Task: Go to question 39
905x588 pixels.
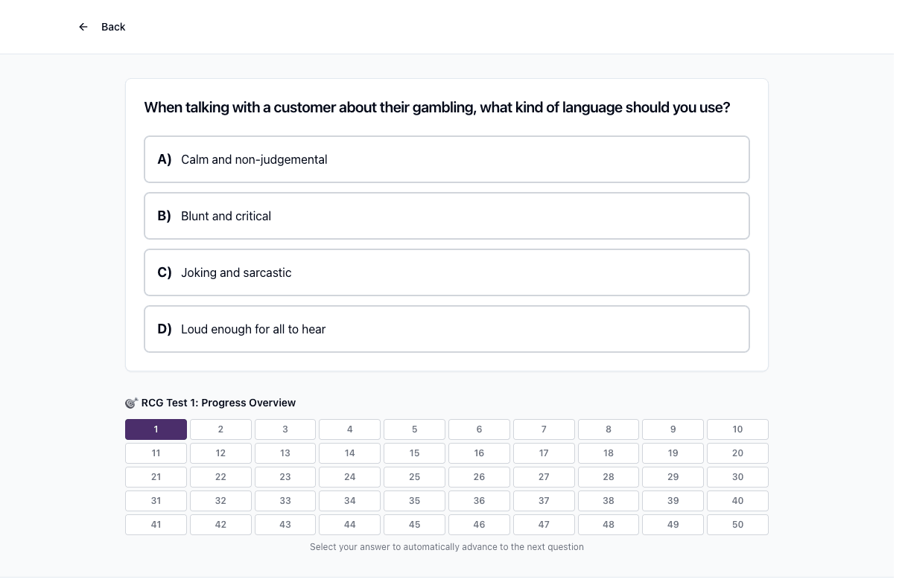Action: click(x=673, y=501)
